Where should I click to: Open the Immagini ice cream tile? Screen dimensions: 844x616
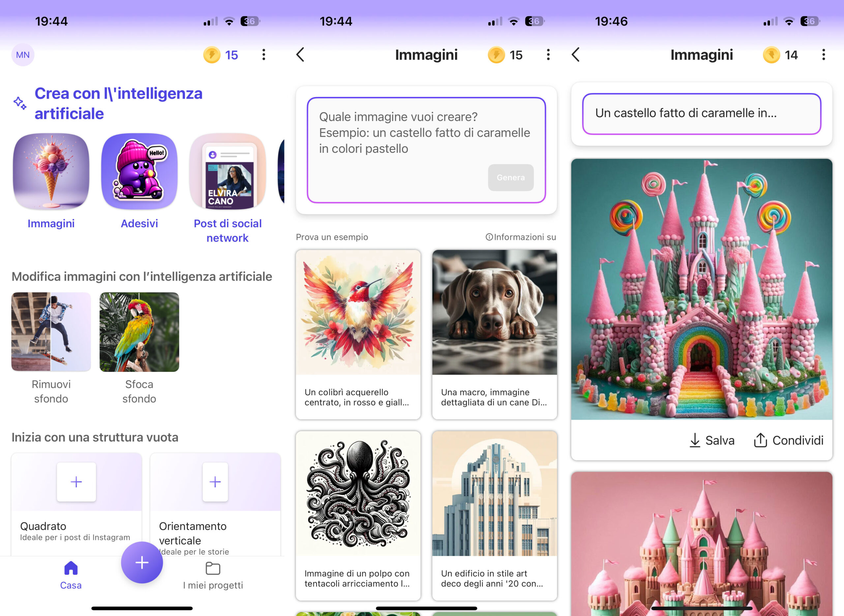(x=51, y=172)
